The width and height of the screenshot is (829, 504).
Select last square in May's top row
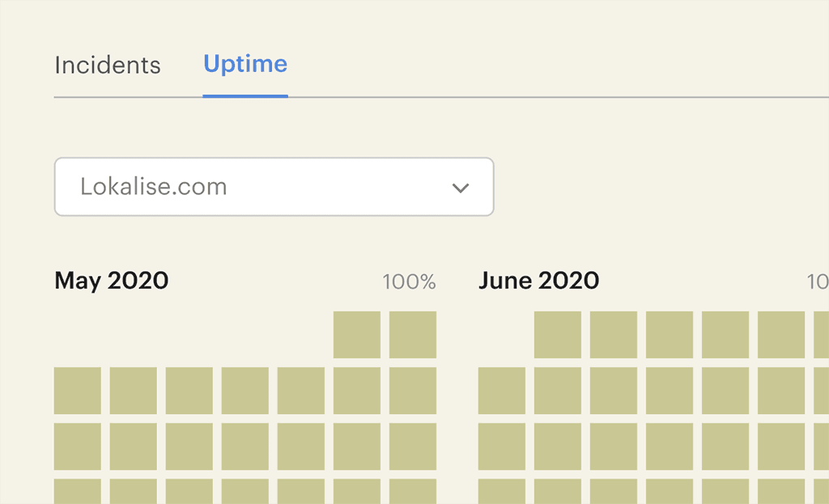(413, 335)
